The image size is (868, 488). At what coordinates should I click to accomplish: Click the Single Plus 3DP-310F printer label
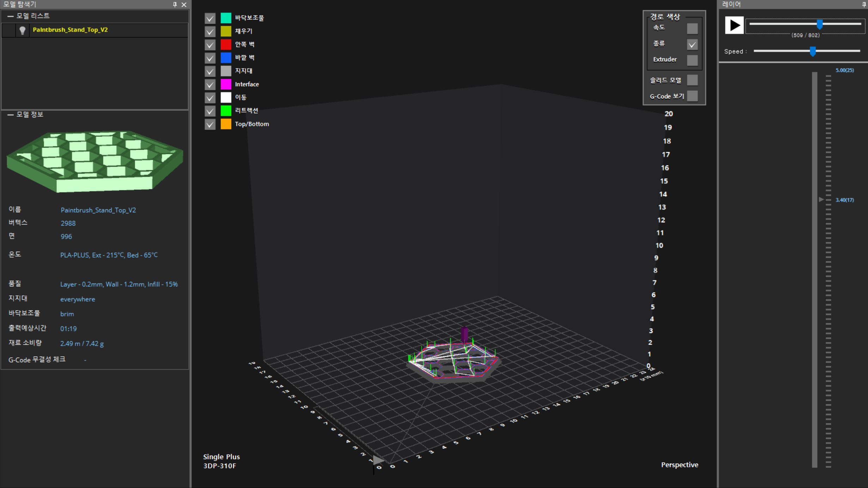pos(221,461)
